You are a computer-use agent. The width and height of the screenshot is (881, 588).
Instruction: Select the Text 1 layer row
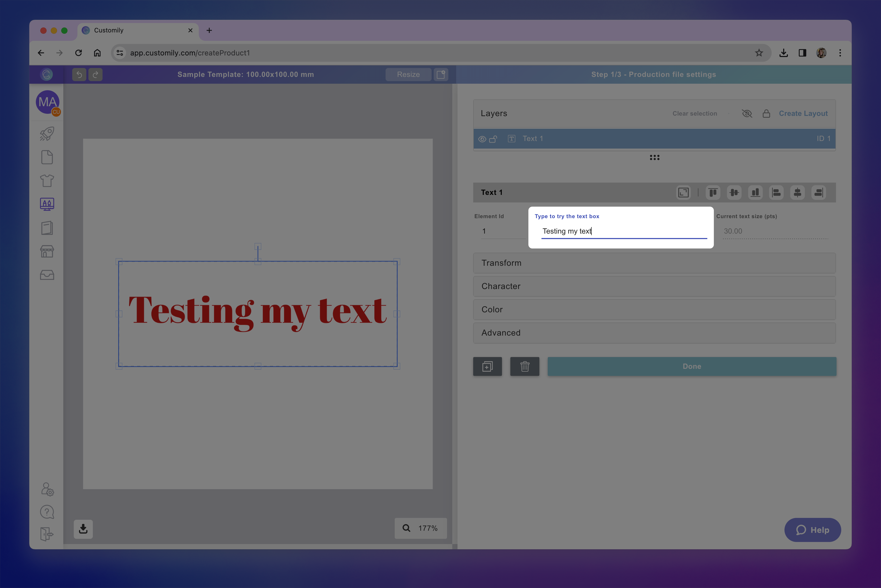tap(654, 139)
